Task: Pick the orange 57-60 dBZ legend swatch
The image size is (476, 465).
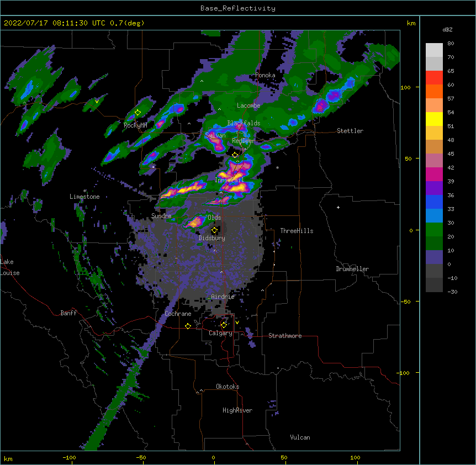Action: (434, 91)
